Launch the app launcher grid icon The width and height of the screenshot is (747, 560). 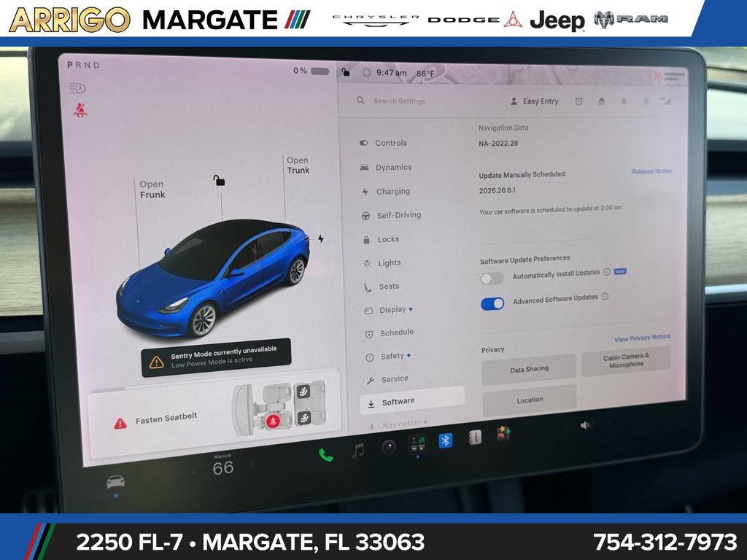(418, 444)
